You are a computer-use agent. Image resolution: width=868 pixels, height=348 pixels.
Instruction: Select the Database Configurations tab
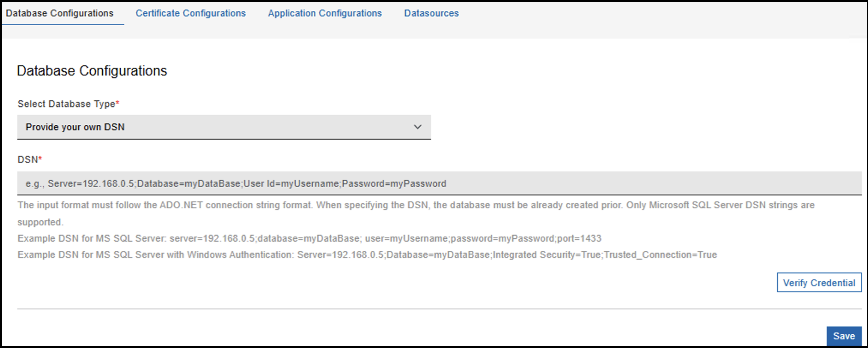point(59,13)
